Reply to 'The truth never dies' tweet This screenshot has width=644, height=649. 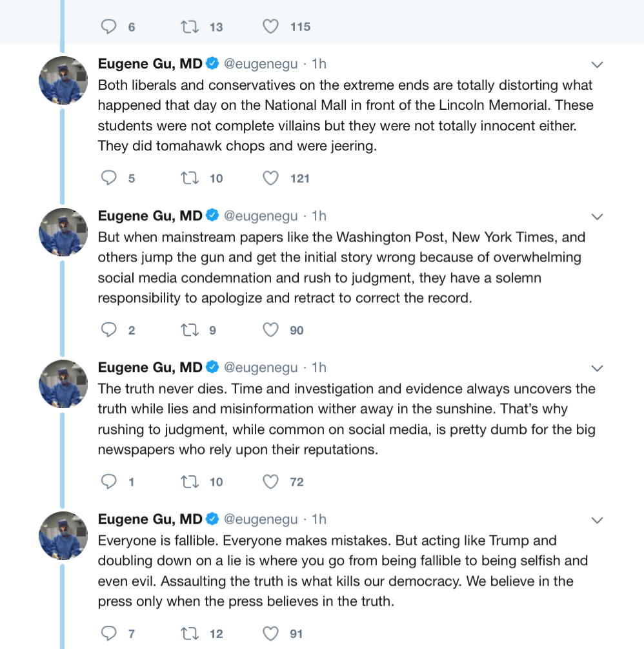click(x=109, y=481)
